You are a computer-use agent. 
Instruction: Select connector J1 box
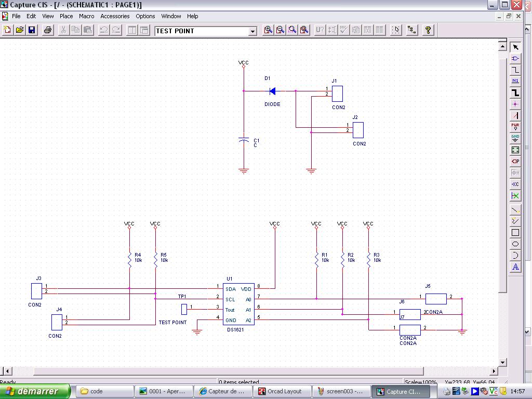pyautogui.click(x=337, y=94)
